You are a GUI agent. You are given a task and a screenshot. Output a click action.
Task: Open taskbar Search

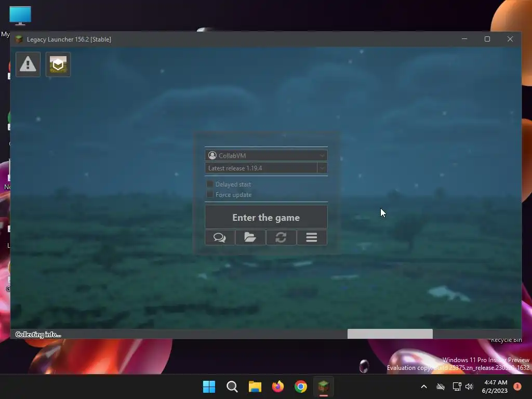click(x=232, y=387)
